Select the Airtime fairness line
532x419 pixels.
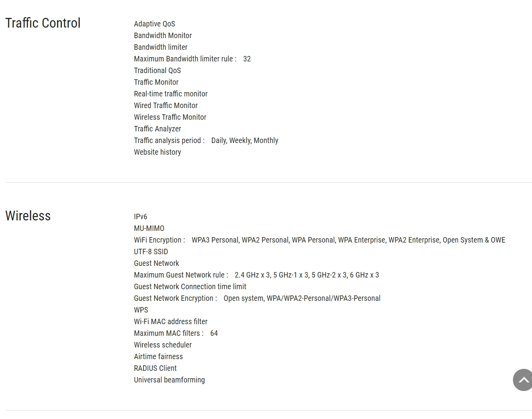pos(158,356)
